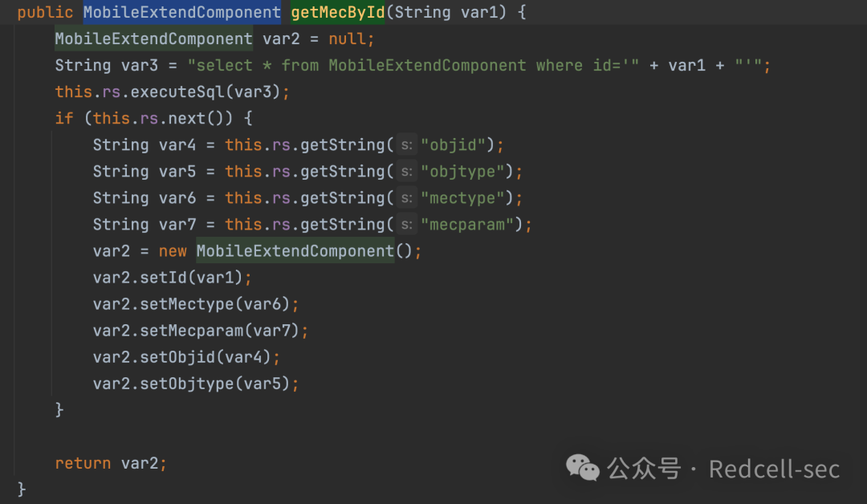Image resolution: width=867 pixels, height=504 pixels.
Task: Click the closing brace of the if block
Action: pyautogui.click(x=59, y=409)
